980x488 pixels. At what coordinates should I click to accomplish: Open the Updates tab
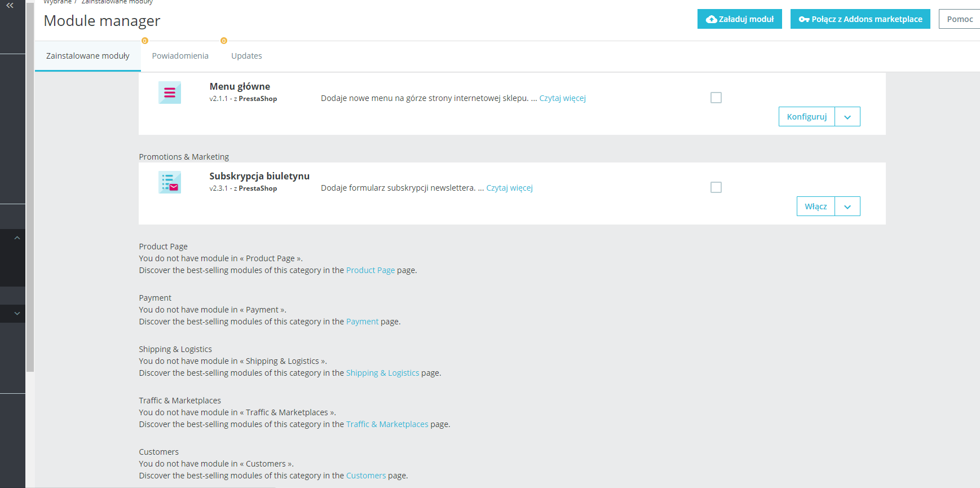(x=246, y=56)
